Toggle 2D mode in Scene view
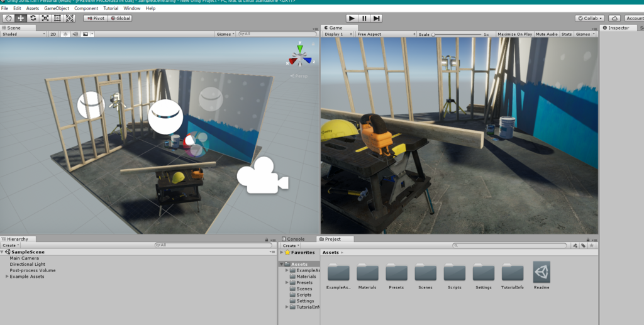Viewport: 644px width, 325px height. click(53, 34)
